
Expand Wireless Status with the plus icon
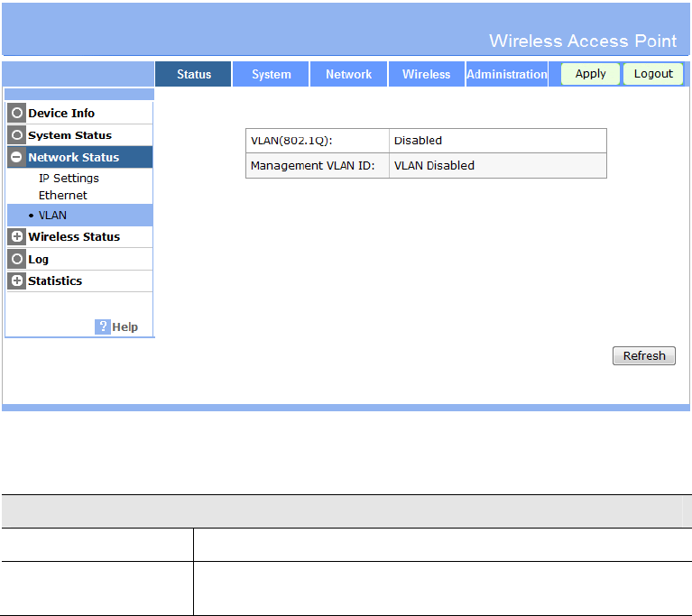tap(17, 236)
